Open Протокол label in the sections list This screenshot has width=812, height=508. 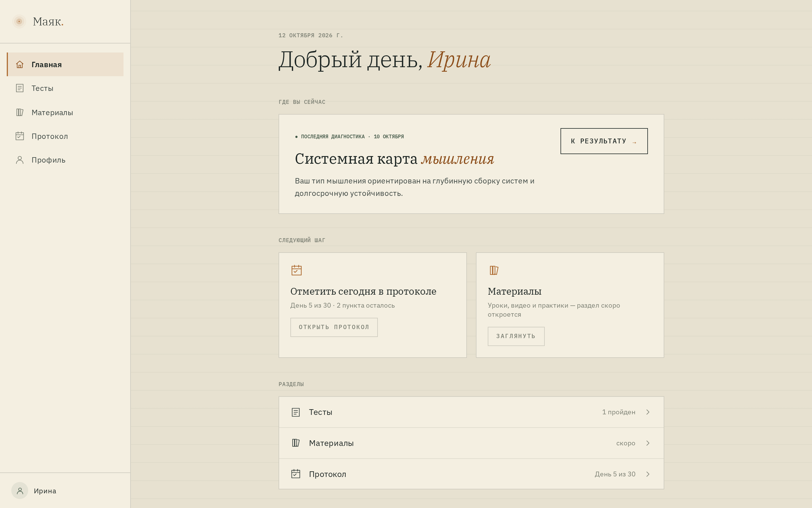[x=328, y=474]
